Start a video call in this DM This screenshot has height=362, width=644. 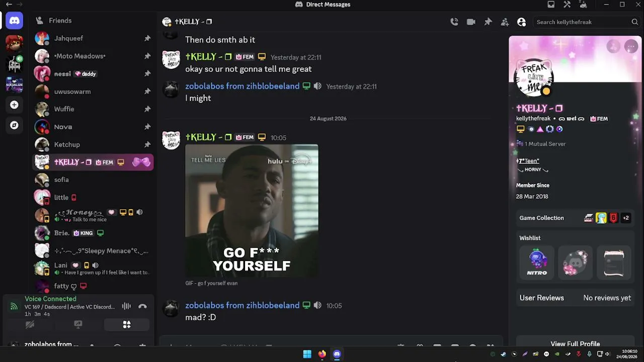(471, 22)
